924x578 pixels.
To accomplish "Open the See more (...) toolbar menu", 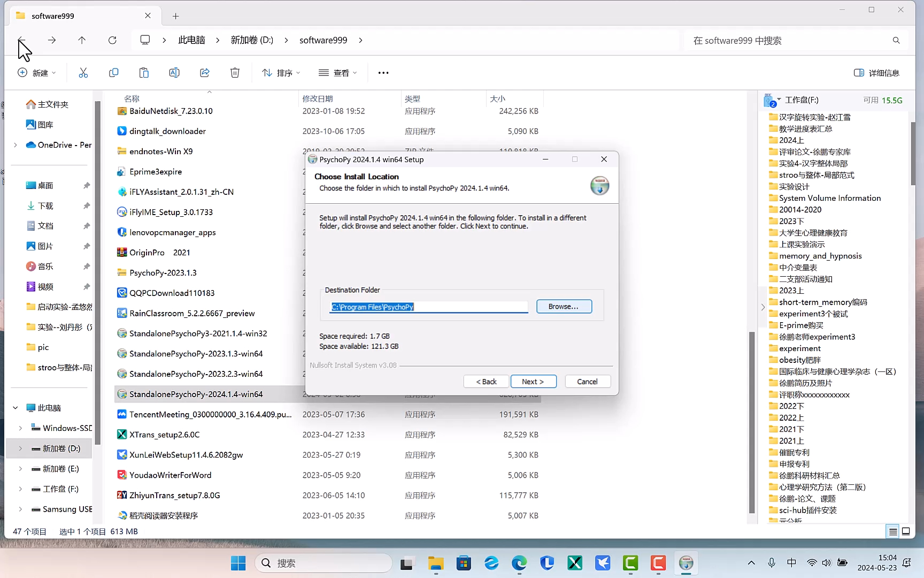I will coord(383,73).
